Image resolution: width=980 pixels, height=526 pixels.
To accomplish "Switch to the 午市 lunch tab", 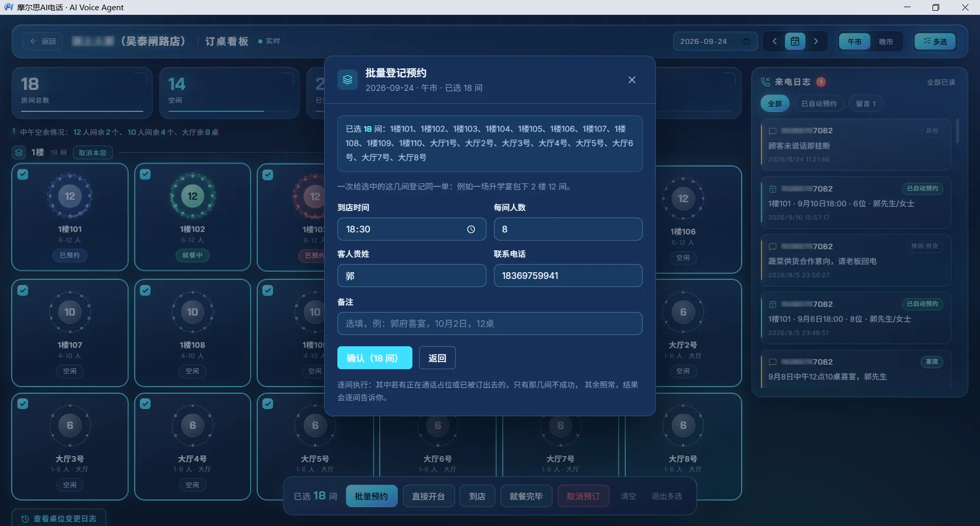I will click(x=854, y=41).
